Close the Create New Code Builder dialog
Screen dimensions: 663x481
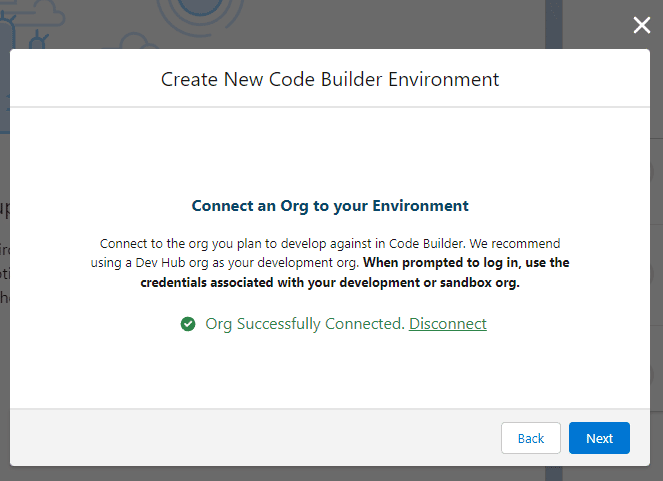coord(641,25)
